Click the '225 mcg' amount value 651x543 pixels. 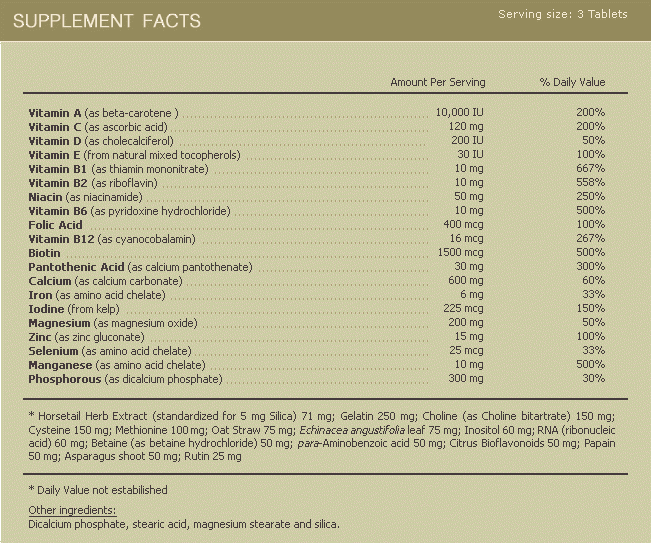[x=463, y=309]
